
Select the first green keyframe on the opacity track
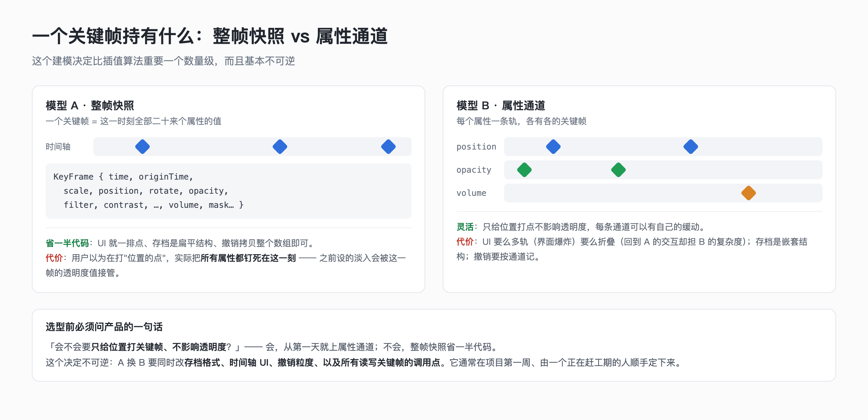tap(524, 170)
